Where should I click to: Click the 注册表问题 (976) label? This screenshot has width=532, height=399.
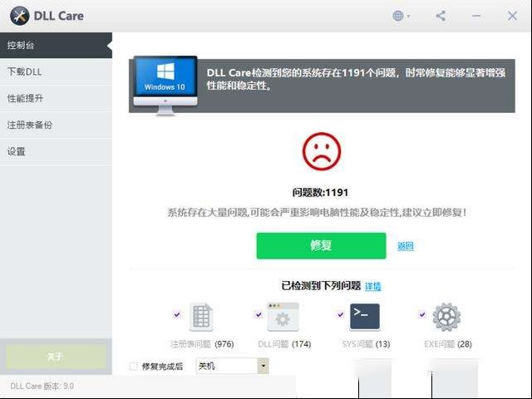[x=202, y=344]
